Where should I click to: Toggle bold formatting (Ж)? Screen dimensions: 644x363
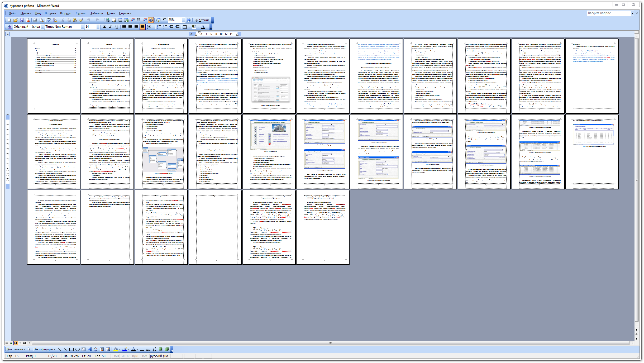click(x=104, y=27)
